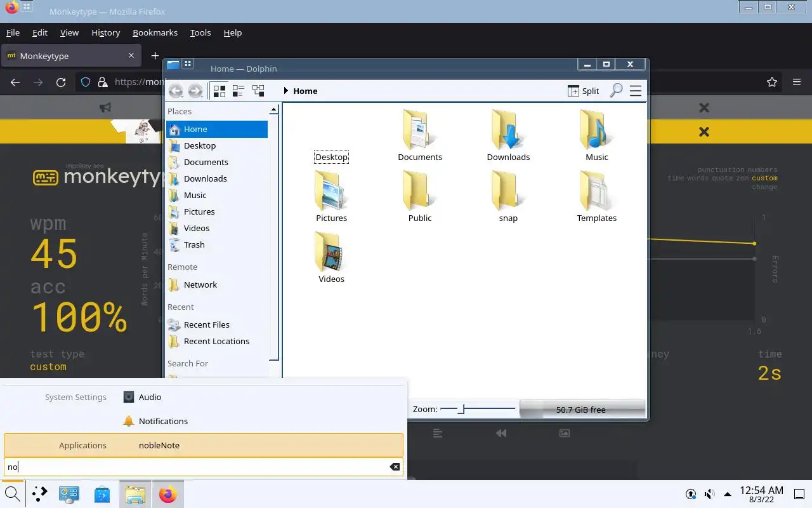Open Home in the Places sidebar
Viewport: 812px width, 508px height.
pos(217,129)
